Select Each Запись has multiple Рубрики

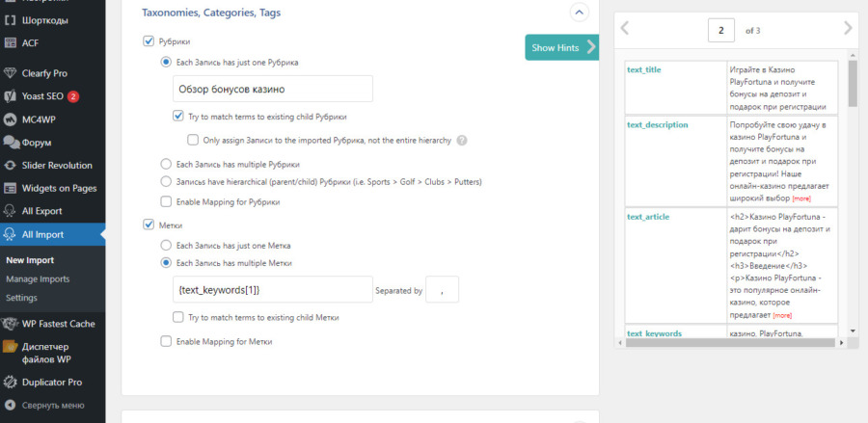point(166,164)
